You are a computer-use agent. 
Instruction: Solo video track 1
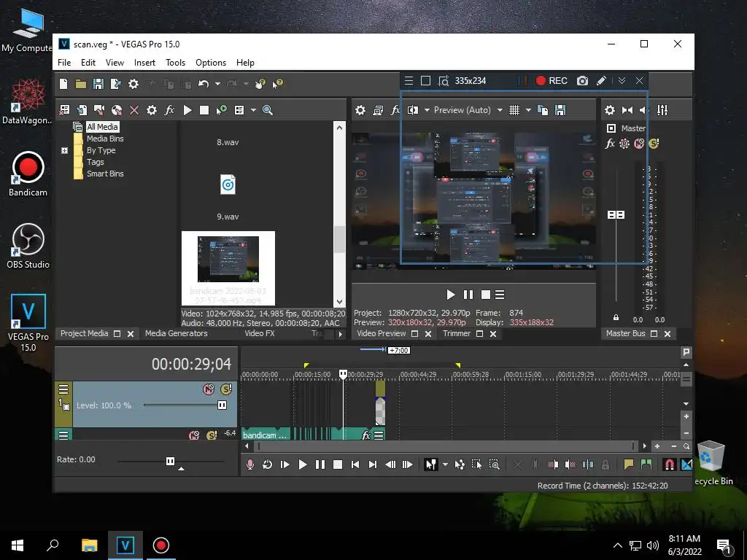click(x=226, y=389)
